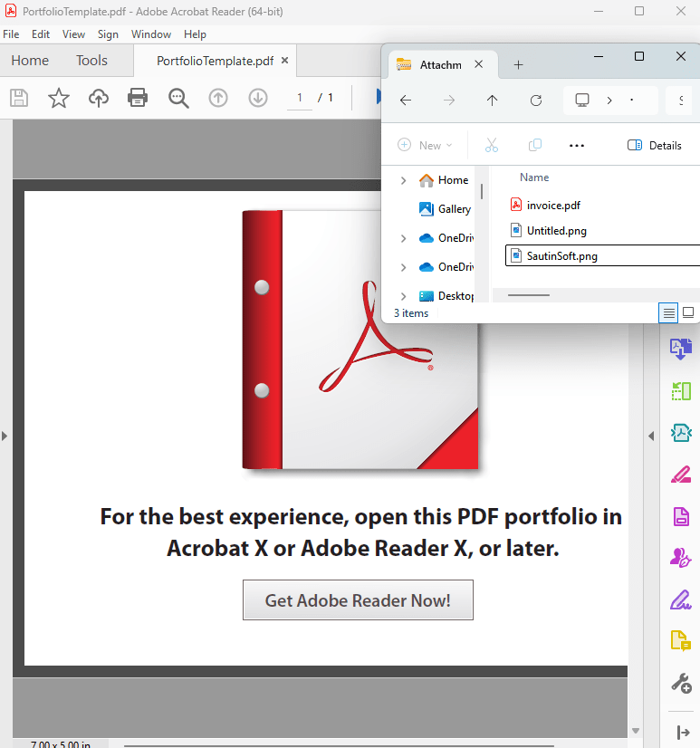Click Back arrow in File Explorer
This screenshot has height=748, width=700.
[406, 101]
